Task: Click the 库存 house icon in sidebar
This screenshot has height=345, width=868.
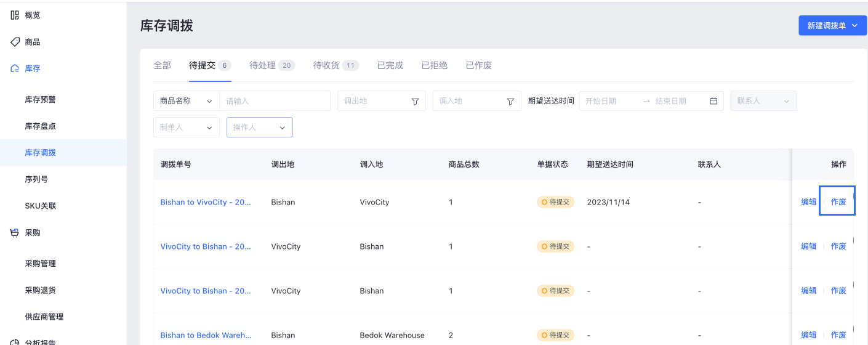Action: click(x=15, y=68)
